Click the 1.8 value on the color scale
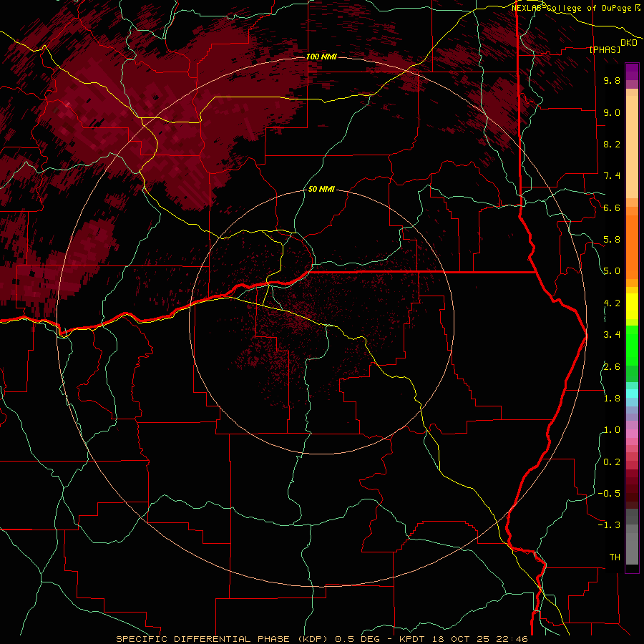Viewport: 644px width, 644px height. (612, 399)
